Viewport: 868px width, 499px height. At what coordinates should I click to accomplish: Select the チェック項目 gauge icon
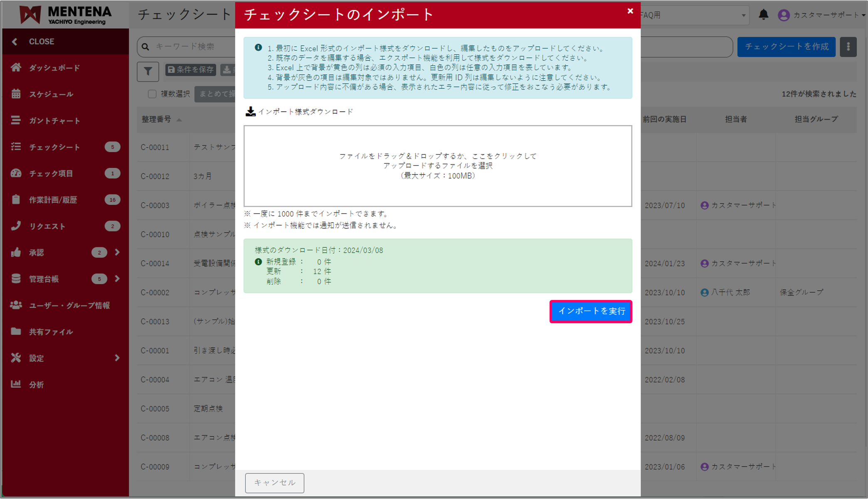16,173
